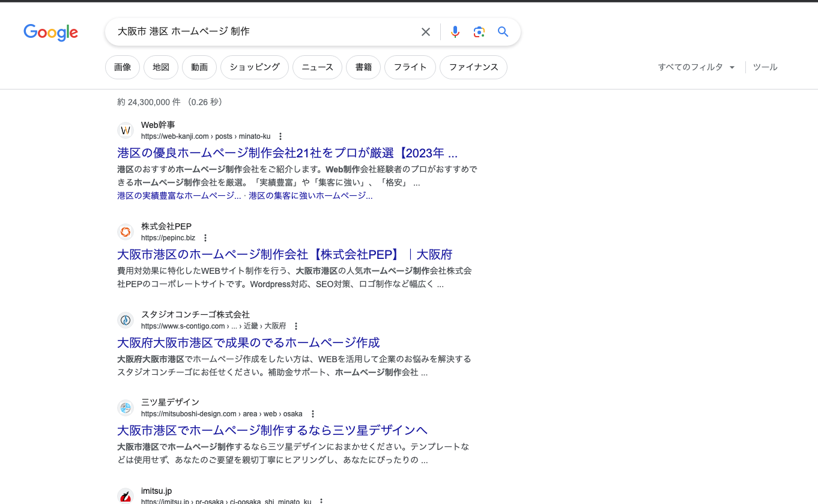Screen dimensions: 818x504
Task: Select the 画像 filter chip
Action: click(x=123, y=67)
